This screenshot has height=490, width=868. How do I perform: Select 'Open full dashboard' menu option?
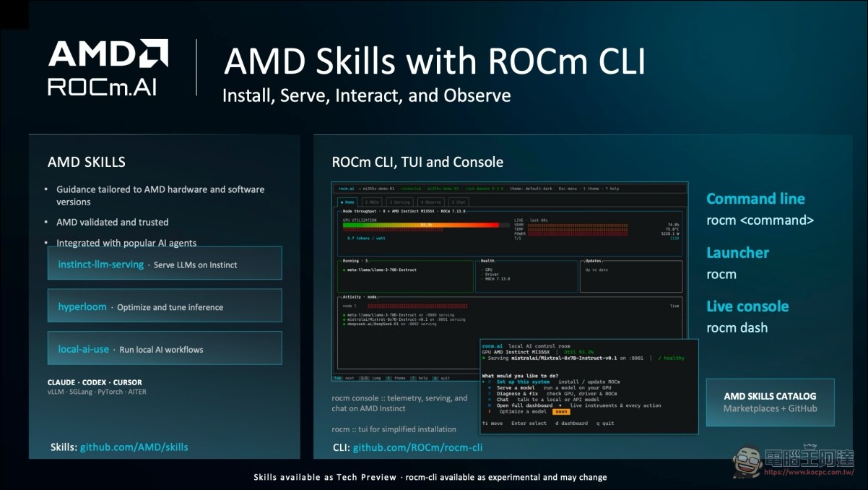coord(524,405)
